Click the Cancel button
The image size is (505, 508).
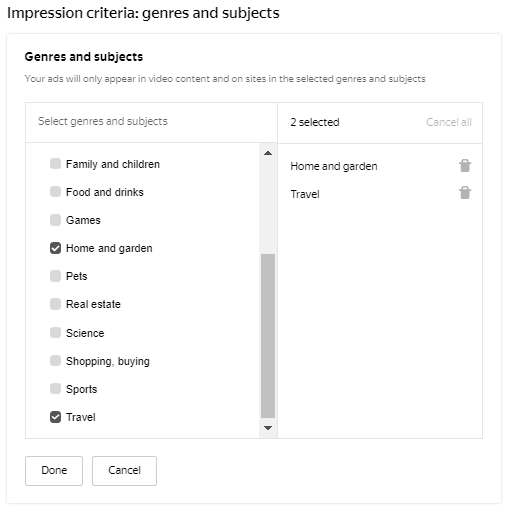coord(124,471)
